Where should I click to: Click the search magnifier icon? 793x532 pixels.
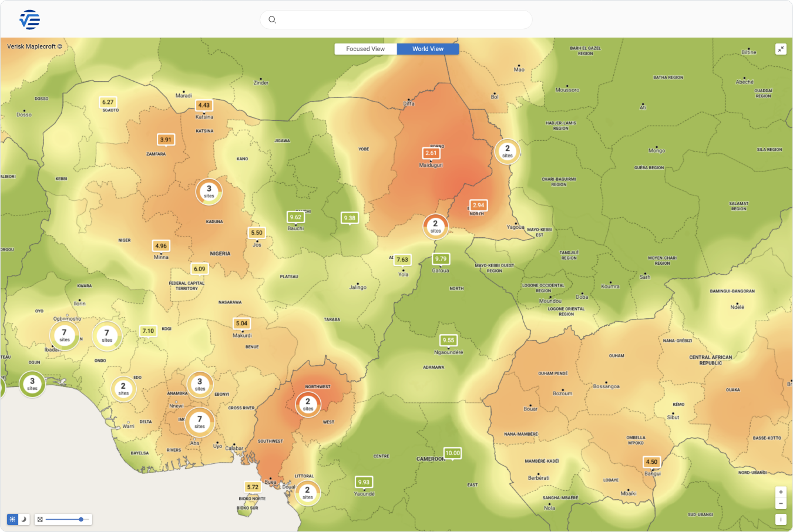tap(272, 19)
